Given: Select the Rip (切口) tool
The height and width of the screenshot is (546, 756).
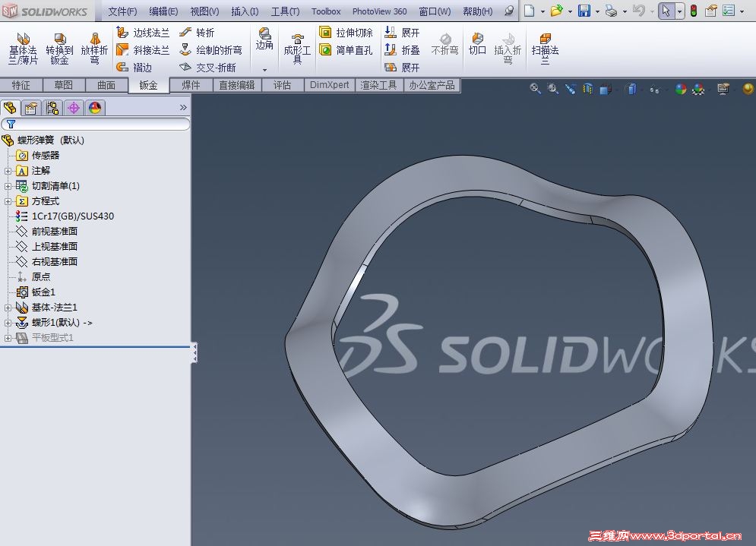Looking at the screenshot, I should (477, 44).
